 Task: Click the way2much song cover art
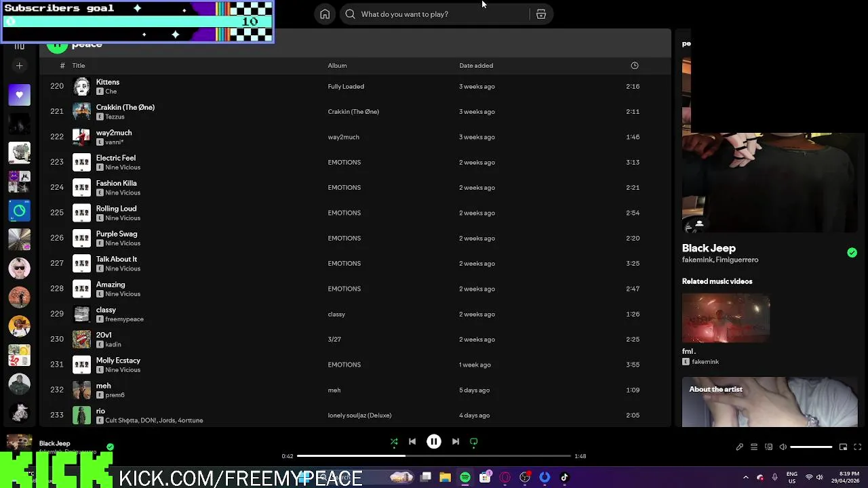(81, 137)
